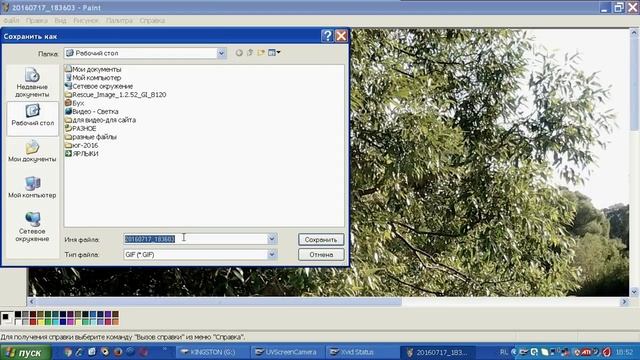Open the Пуск start button
Image resolution: width=640 pixels, height=360 pixels.
point(26,352)
